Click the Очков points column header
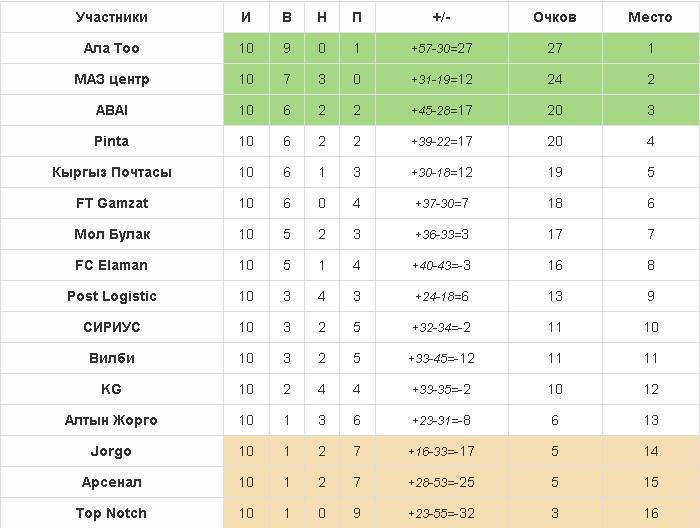 (555, 17)
